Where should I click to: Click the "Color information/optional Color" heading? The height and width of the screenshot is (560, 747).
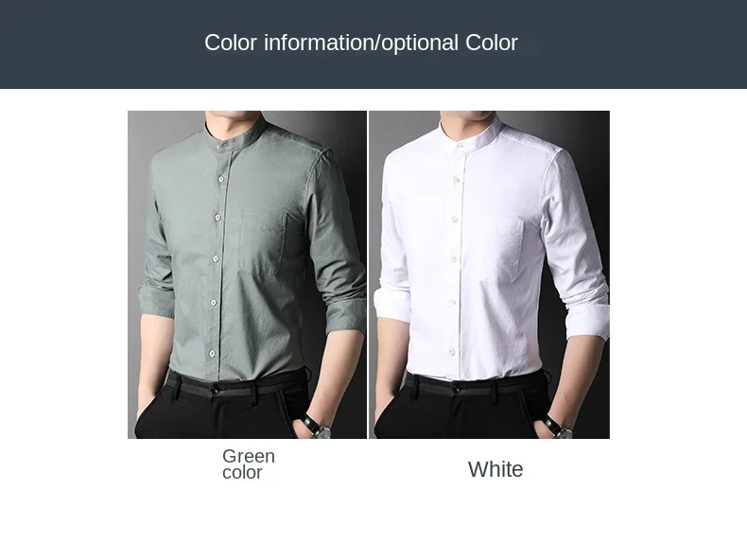(x=360, y=43)
